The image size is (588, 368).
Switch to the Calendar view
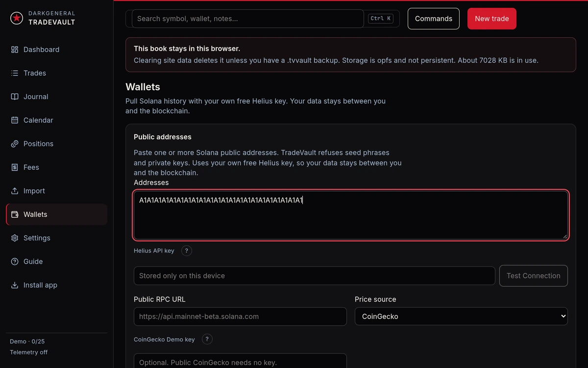pyautogui.click(x=57, y=120)
